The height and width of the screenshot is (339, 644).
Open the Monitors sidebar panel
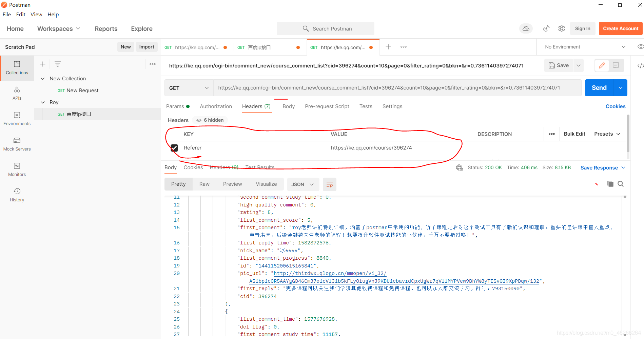click(17, 170)
